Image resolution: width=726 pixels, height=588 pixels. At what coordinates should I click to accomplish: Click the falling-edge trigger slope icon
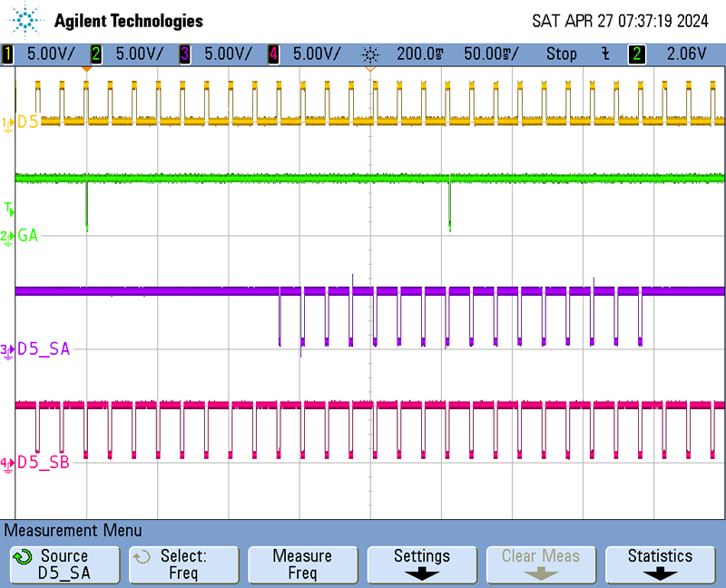[x=605, y=54]
